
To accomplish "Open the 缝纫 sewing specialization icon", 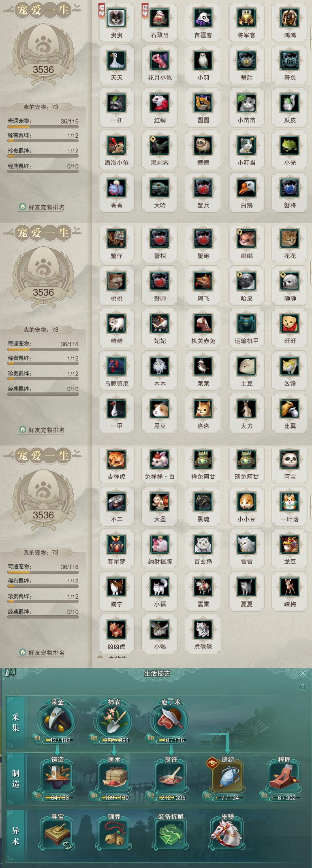I will [x=227, y=778].
